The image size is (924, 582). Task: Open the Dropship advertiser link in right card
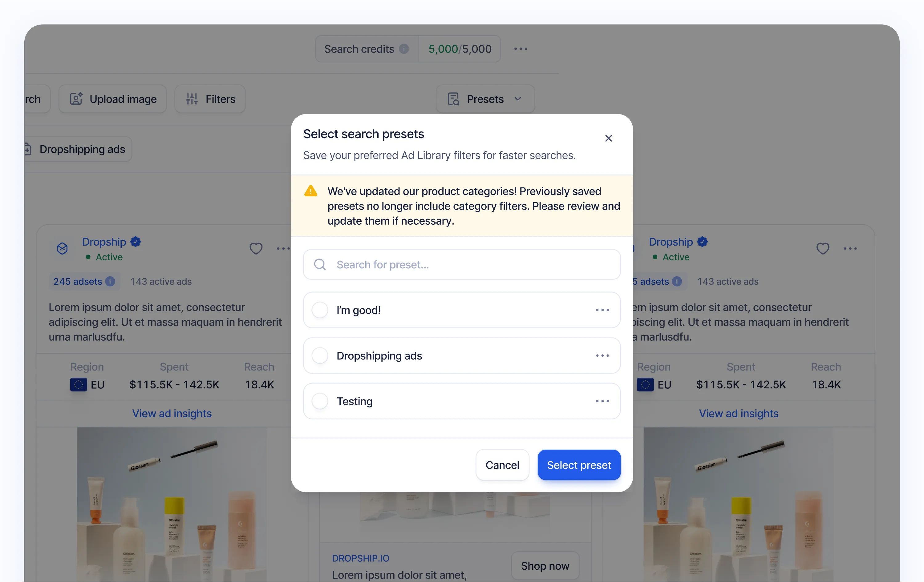[x=671, y=242]
